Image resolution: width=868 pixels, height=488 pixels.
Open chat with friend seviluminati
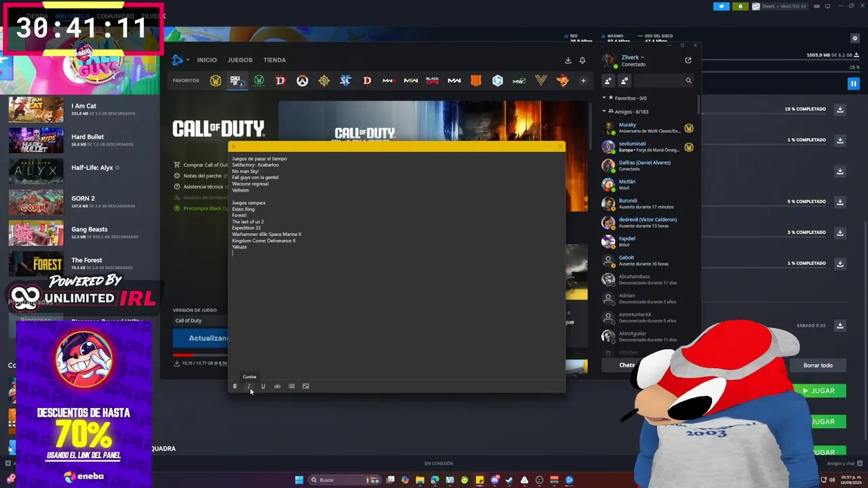(x=648, y=146)
